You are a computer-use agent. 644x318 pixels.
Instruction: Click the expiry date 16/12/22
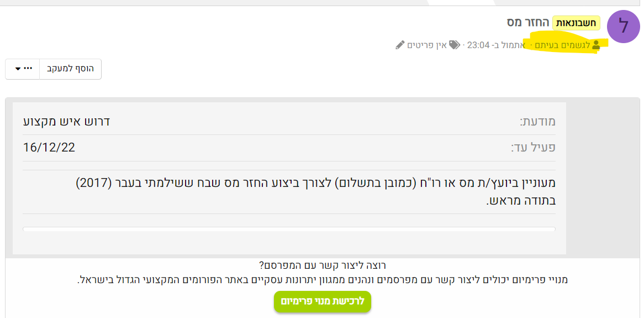coord(49,148)
